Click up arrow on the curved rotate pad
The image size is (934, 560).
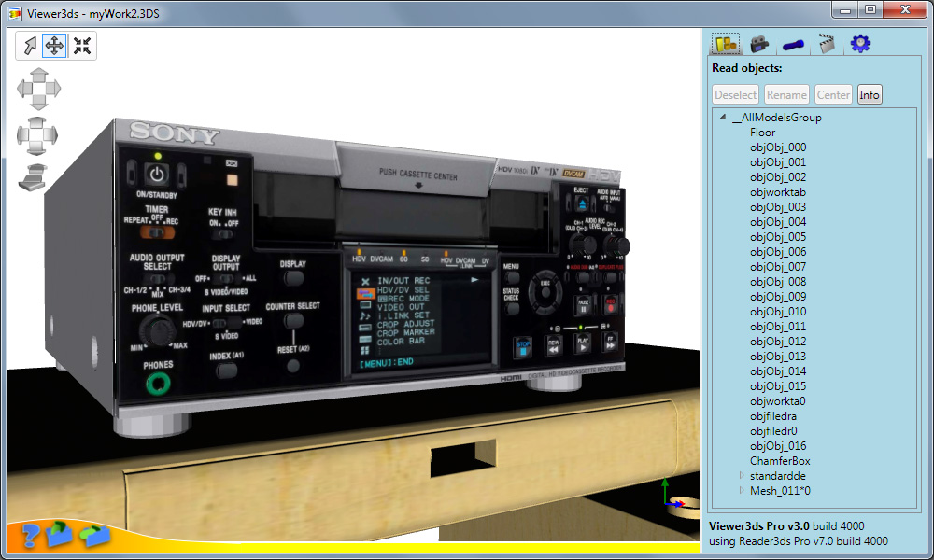[37, 122]
